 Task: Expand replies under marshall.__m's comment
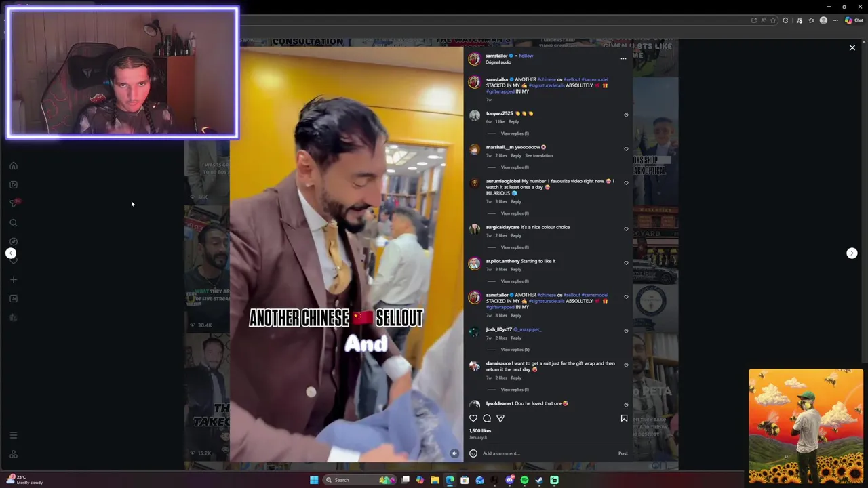pyautogui.click(x=515, y=167)
